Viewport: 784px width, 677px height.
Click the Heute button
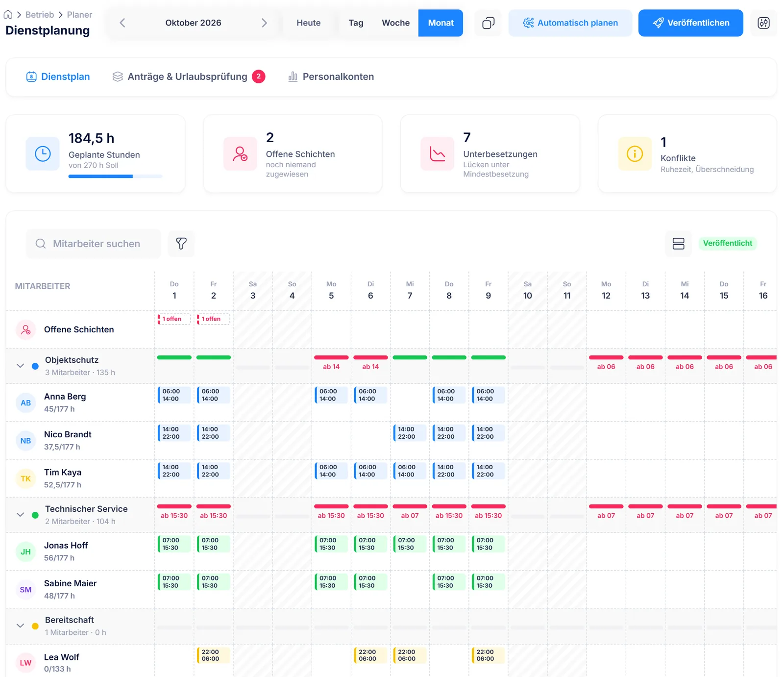(308, 23)
